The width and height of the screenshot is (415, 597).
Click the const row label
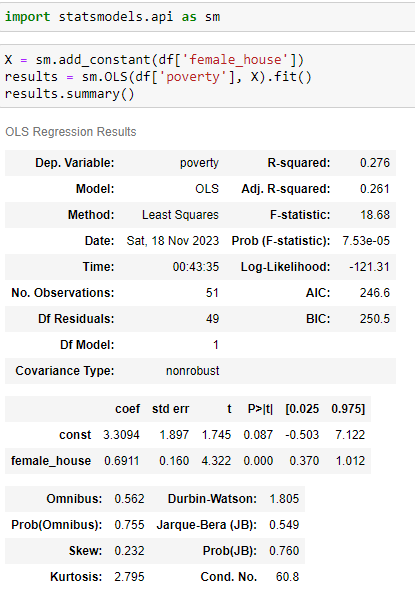click(75, 435)
